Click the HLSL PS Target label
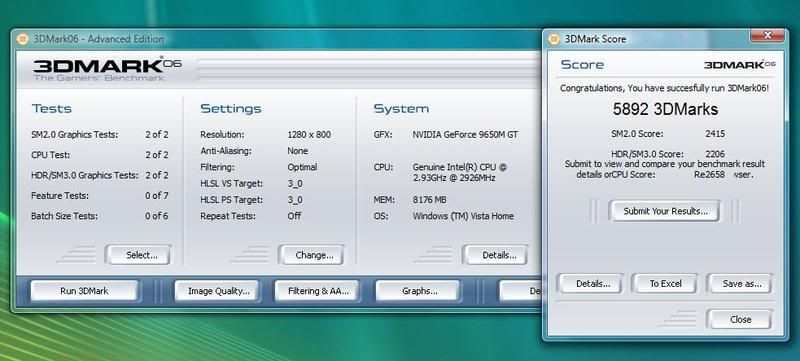Viewport: 800px width, 361px height. (x=231, y=200)
